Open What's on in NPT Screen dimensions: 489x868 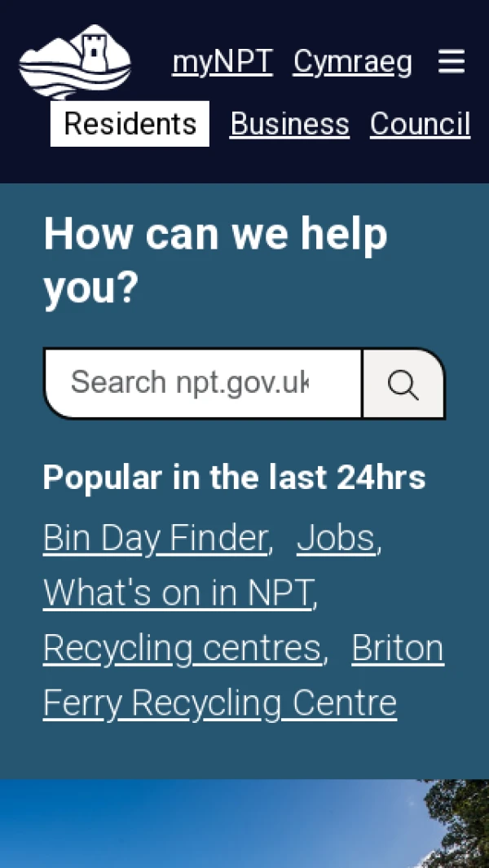[178, 593]
